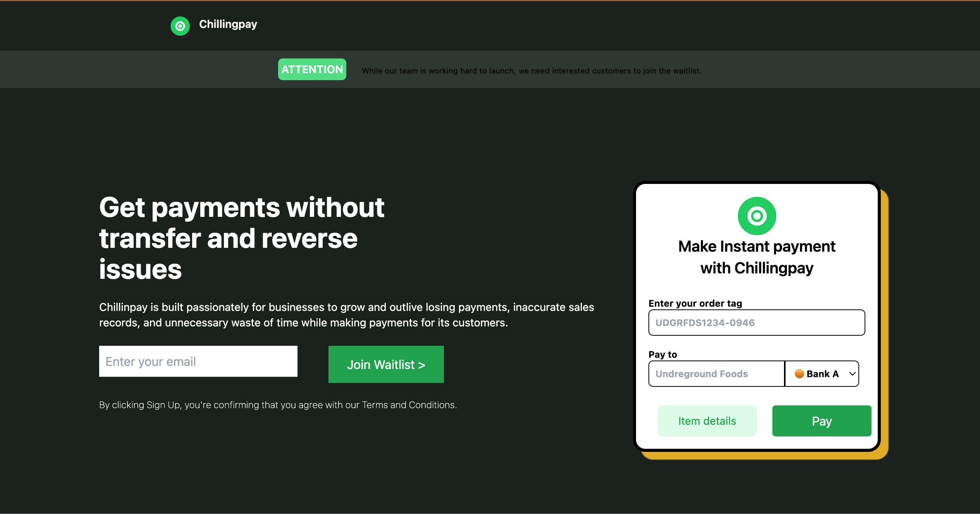Viewport: 980px width, 515px height.
Task: Click the Pay to label
Action: tap(663, 354)
